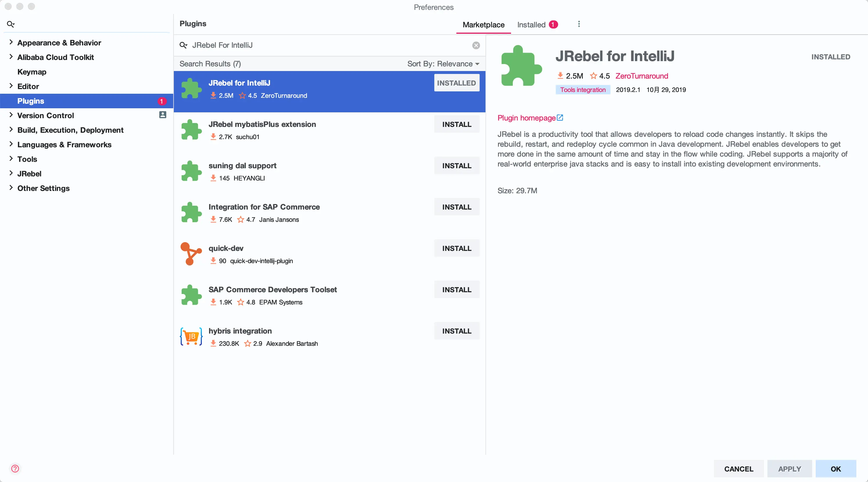Expand Appearance & Behavior settings
This screenshot has height=482, width=868.
[11, 42]
